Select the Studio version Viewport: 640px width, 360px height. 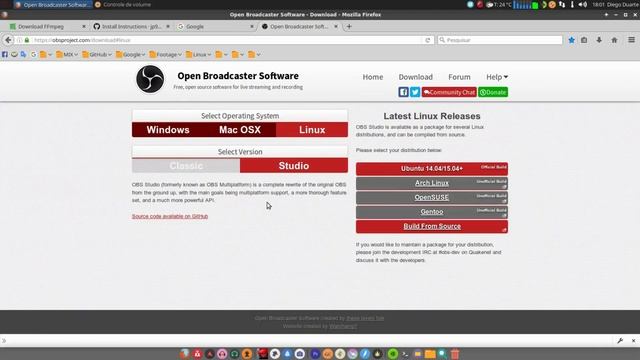tap(294, 166)
